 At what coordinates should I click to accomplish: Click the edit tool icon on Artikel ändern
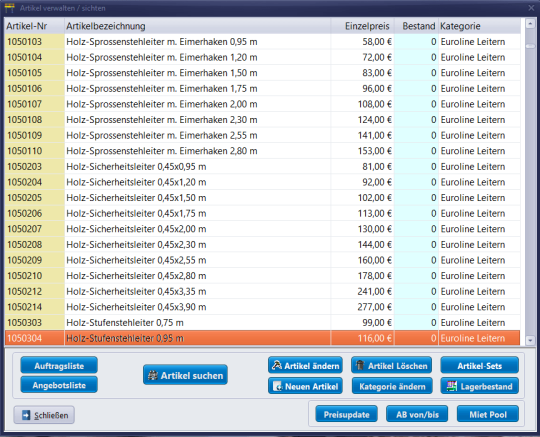tap(277, 365)
